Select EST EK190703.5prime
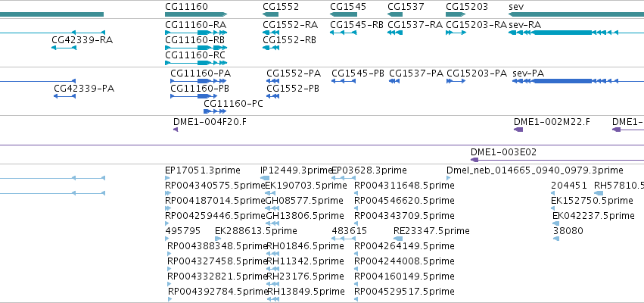Screen dimensions: 644x303 pyautogui.click(x=270, y=193)
